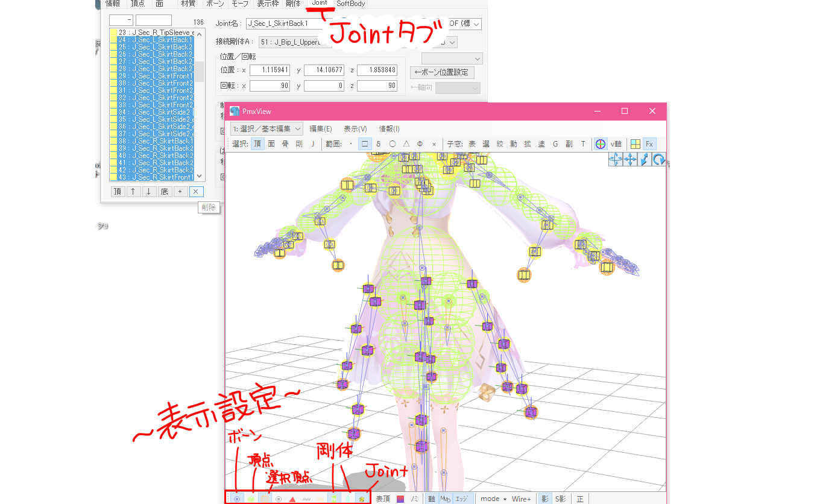Toggle vertex display in bottom bar
The image size is (814, 504).
[251, 499]
